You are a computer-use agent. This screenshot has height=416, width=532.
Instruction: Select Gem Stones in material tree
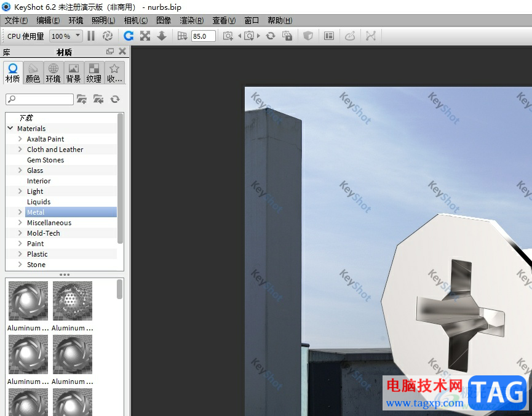point(46,160)
